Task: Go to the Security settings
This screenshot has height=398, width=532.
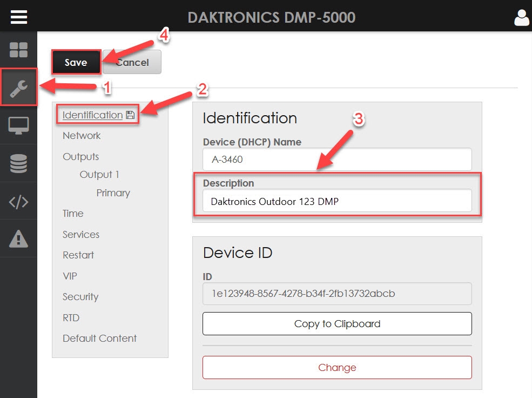Action: [80, 297]
